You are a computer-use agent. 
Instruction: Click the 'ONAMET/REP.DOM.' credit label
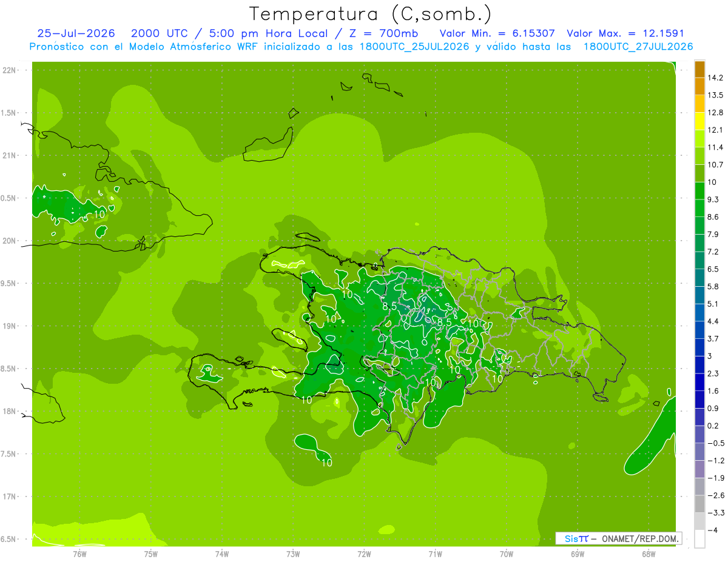[x=640, y=538]
